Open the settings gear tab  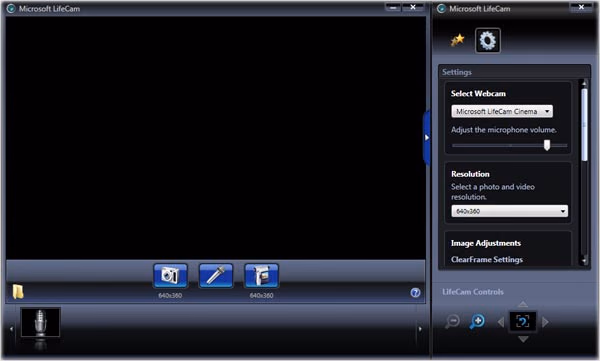click(488, 40)
